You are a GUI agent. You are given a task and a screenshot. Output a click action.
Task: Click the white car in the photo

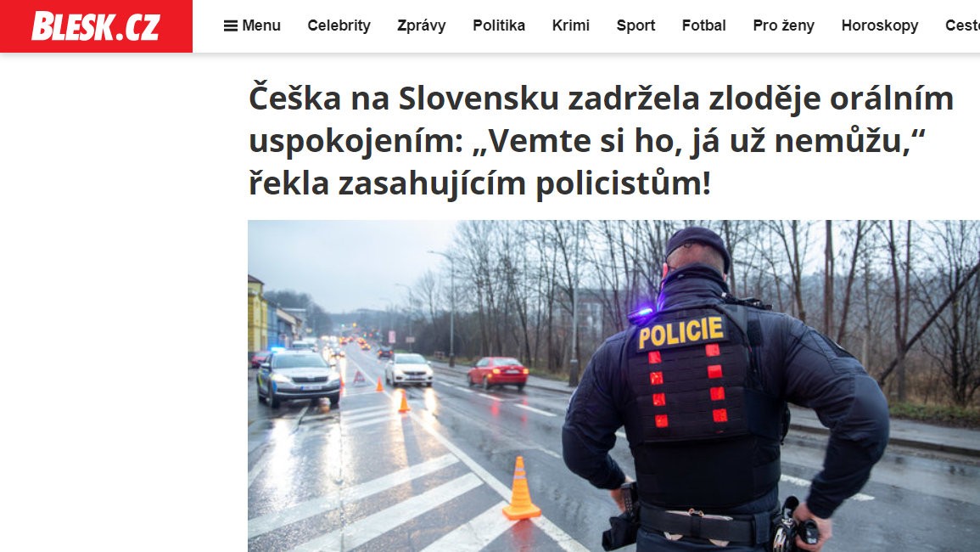[x=409, y=369]
